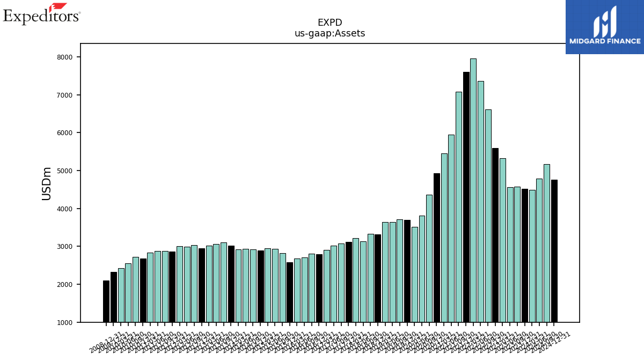Click the Midgard Finance logo
Image resolution: width=644 pixels, height=362 pixels.
tap(605, 27)
